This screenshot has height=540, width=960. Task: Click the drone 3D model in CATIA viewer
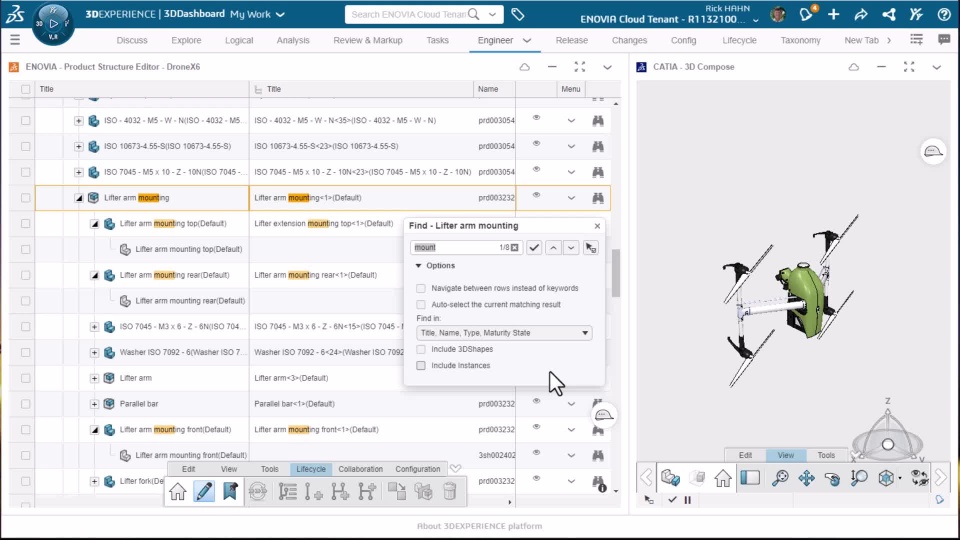coord(790,303)
